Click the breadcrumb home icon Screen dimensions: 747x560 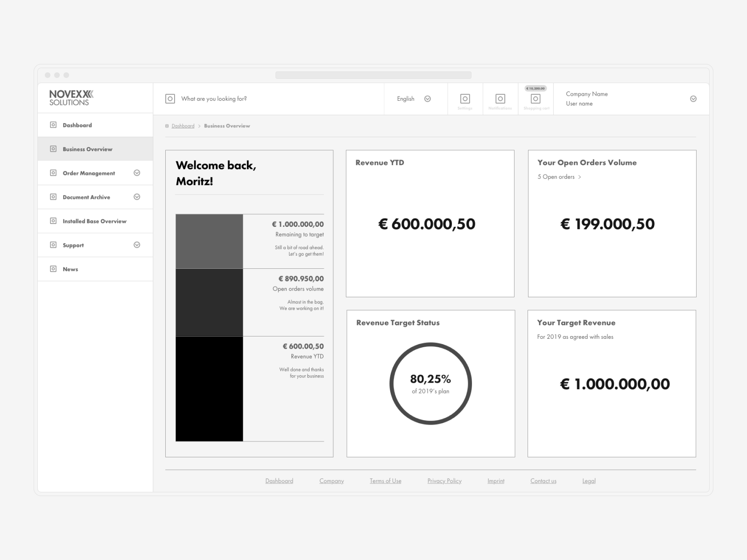[167, 126]
